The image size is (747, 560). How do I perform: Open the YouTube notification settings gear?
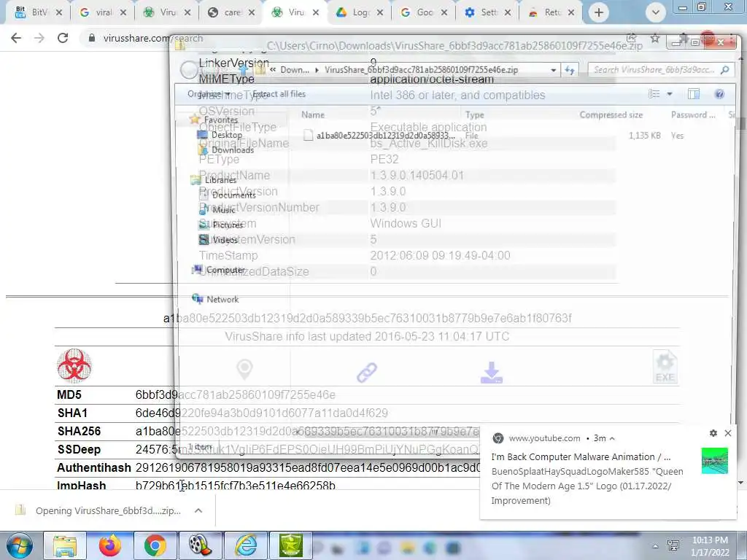tap(713, 433)
